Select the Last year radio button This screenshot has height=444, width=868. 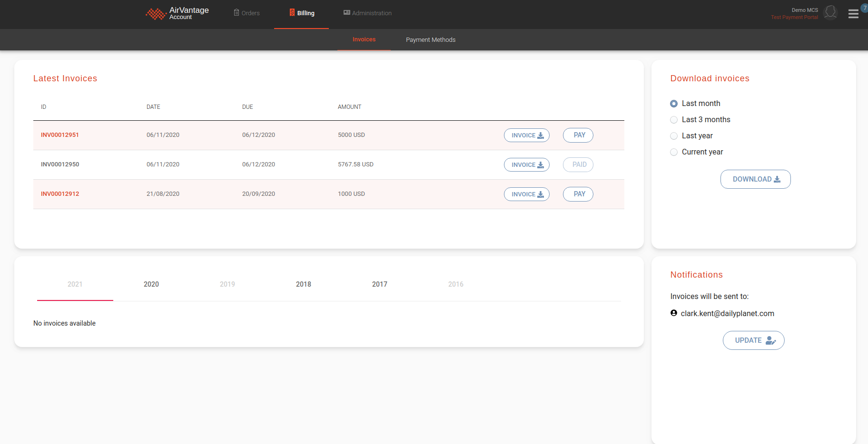click(674, 136)
